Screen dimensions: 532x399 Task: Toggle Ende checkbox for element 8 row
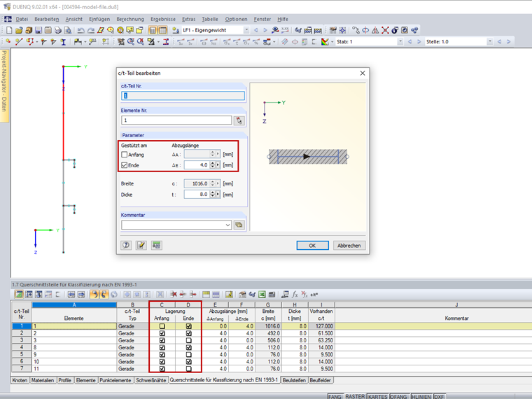tap(188, 347)
